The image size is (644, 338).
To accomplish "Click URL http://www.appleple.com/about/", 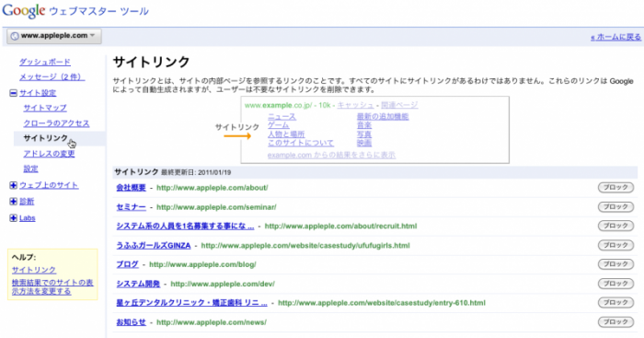I will pyautogui.click(x=213, y=188).
